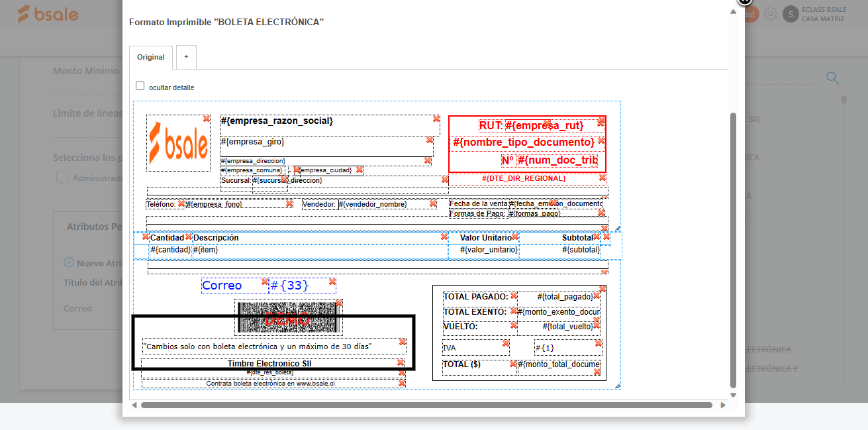Open the ECLASS BSALE user avatar
The width and height of the screenshot is (868, 430).
[x=791, y=14]
